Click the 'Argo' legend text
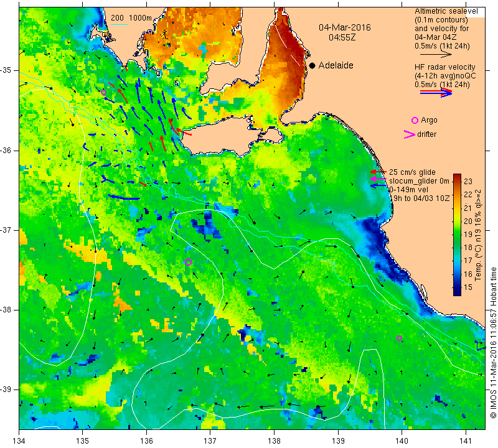 point(429,120)
